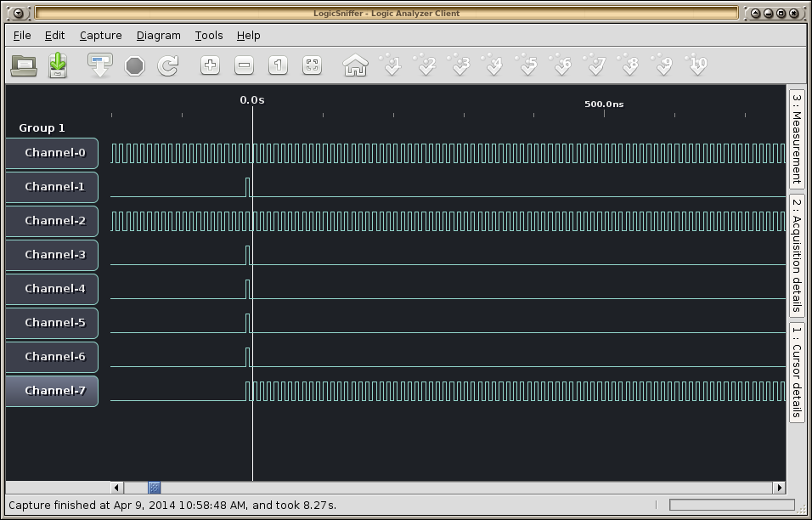Select the Channel-4 label
The height and width of the screenshot is (520, 812).
pos(52,289)
